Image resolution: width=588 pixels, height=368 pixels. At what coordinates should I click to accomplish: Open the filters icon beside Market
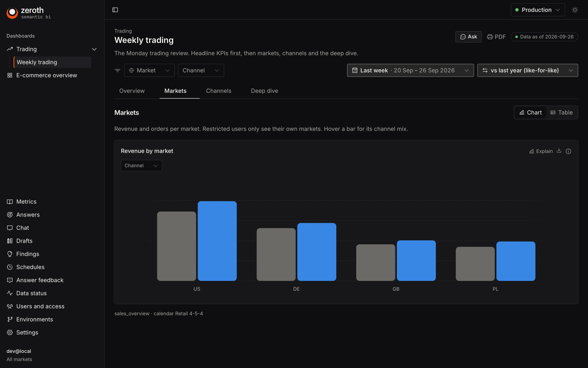click(x=118, y=70)
